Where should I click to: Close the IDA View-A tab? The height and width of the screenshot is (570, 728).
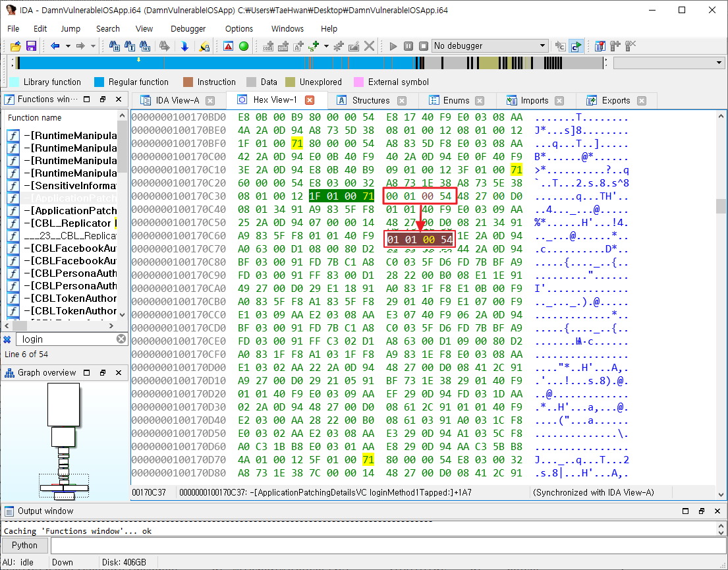pos(210,100)
